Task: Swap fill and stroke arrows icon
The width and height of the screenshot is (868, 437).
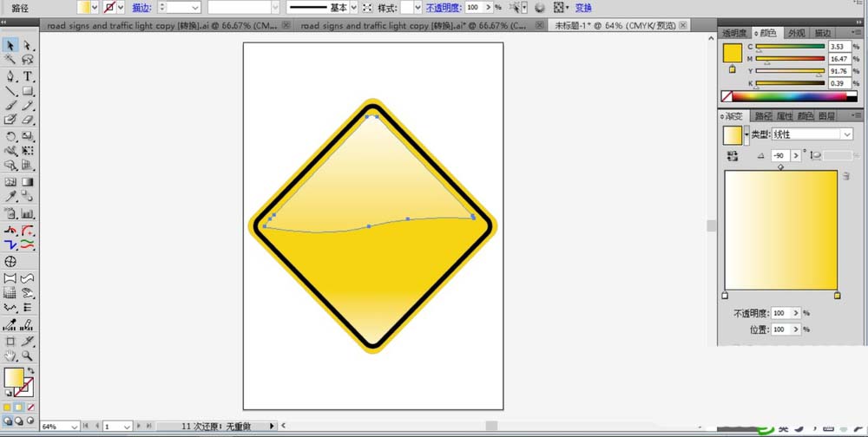Action: (30, 371)
